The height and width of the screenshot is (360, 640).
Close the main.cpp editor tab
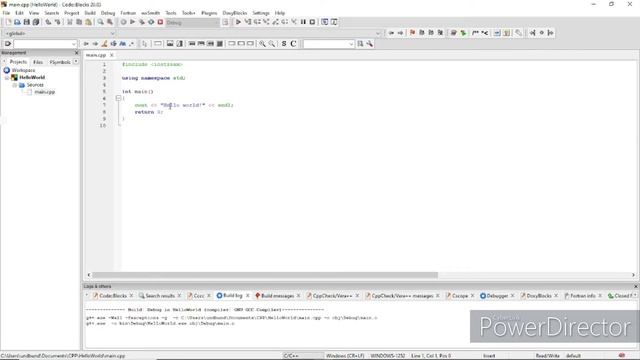pyautogui.click(x=111, y=55)
